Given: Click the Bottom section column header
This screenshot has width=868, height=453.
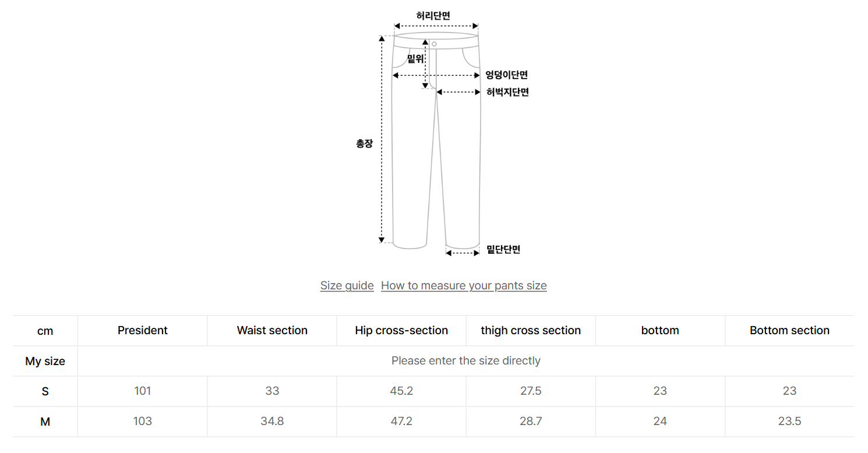Looking at the screenshot, I should point(789,331).
